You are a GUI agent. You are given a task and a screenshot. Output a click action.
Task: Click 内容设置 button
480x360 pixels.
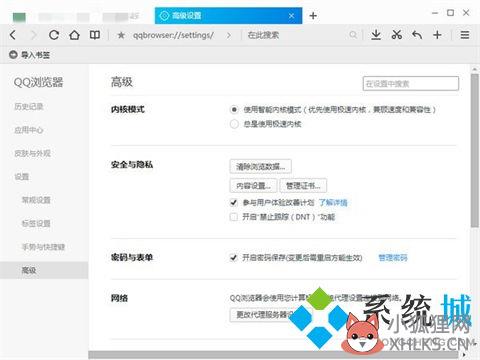tap(253, 186)
